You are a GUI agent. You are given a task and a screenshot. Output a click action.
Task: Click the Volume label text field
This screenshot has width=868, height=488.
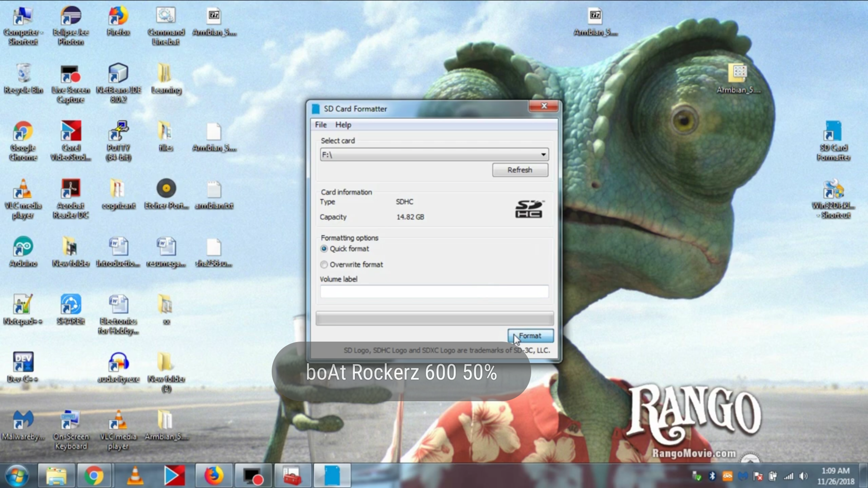click(x=434, y=292)
